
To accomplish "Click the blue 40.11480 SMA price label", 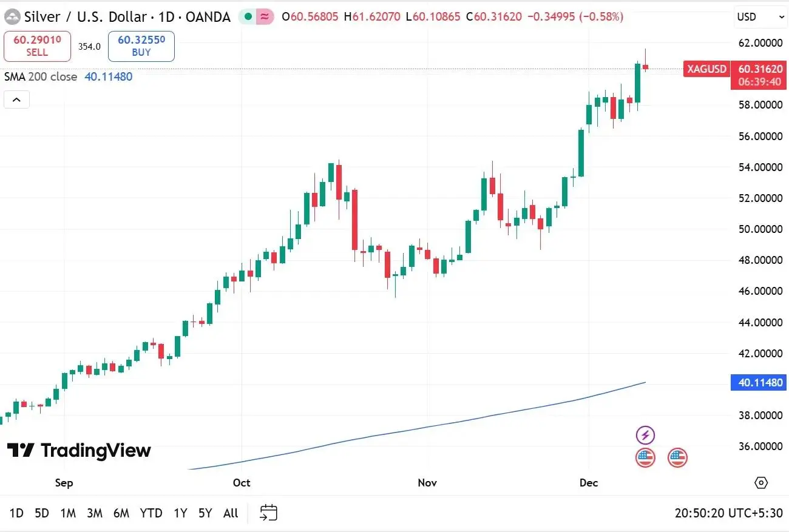I will pos(760,383).
